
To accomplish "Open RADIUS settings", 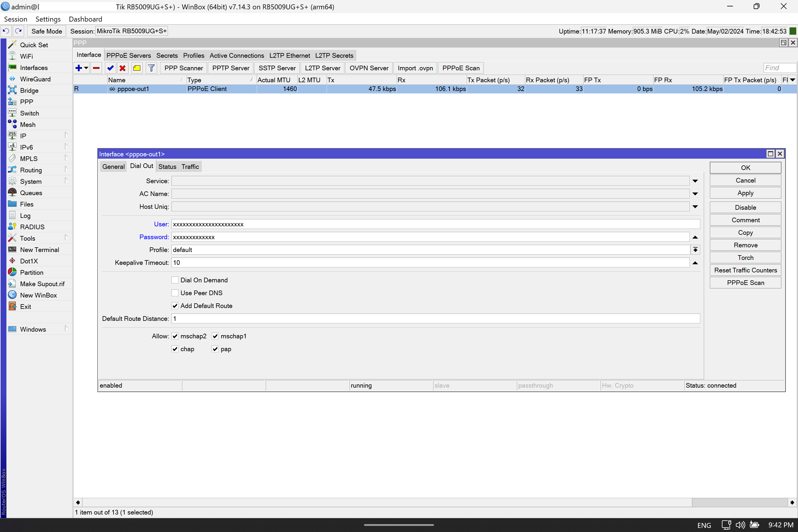I will [x=32, y=227].
